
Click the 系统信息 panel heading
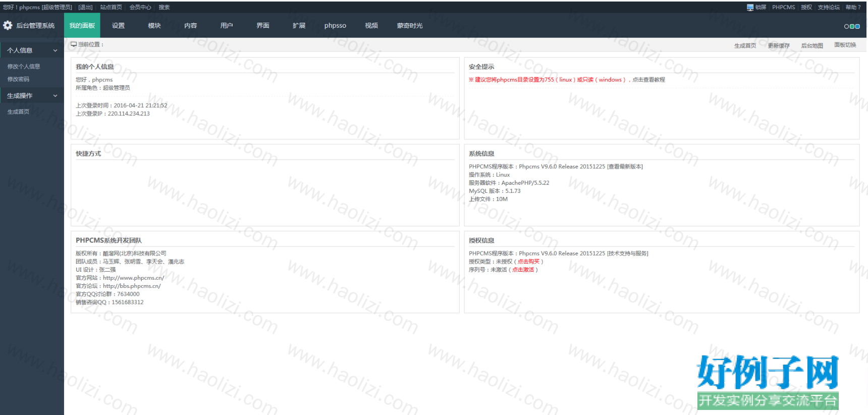coord(481,153)
